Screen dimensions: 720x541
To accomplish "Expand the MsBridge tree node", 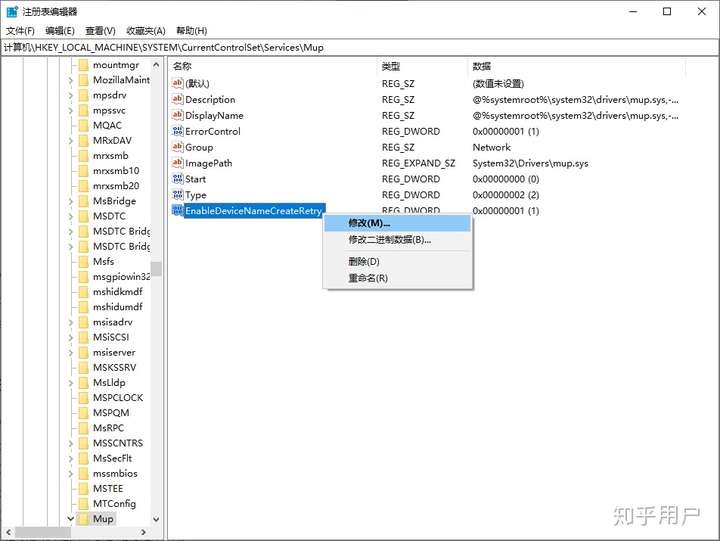I will (71, 201).
